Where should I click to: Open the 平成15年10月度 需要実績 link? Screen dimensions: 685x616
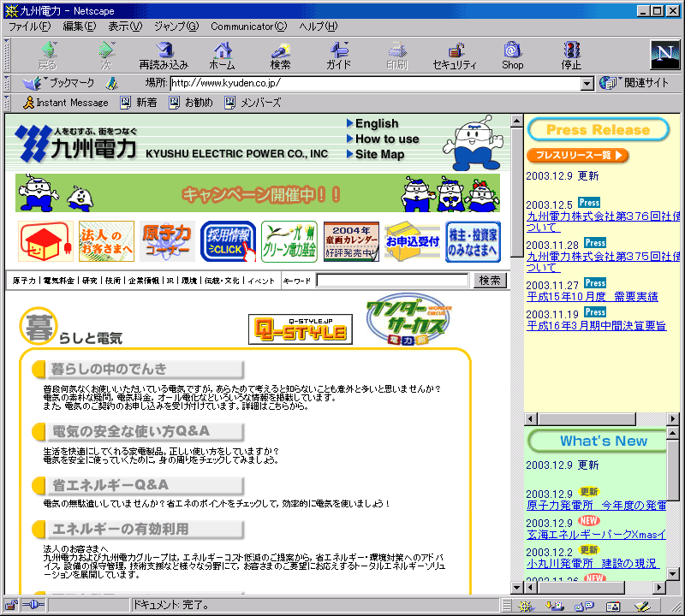[593, 297]
